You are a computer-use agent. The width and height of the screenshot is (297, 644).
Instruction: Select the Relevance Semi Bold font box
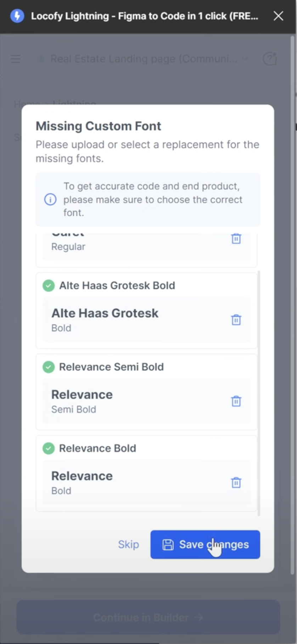click(146, 401)
